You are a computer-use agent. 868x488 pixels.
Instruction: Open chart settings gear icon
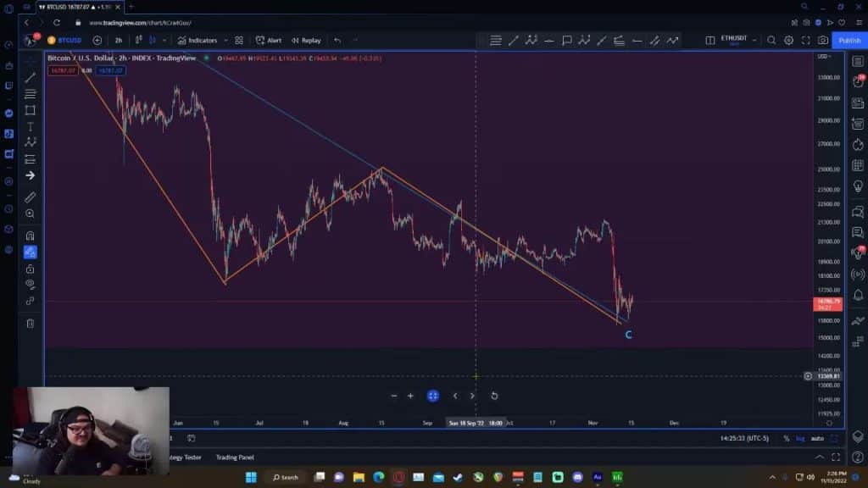[x=788, y=40]
